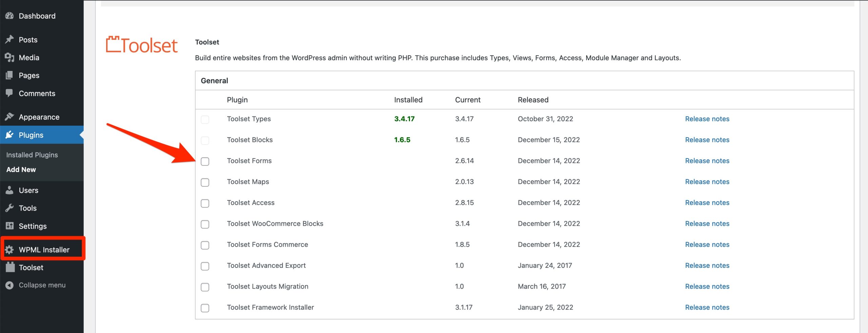The image size is (868, 333).
Task: Open Release notes for Toolset Advanced Export
Action: pos(707,265)
